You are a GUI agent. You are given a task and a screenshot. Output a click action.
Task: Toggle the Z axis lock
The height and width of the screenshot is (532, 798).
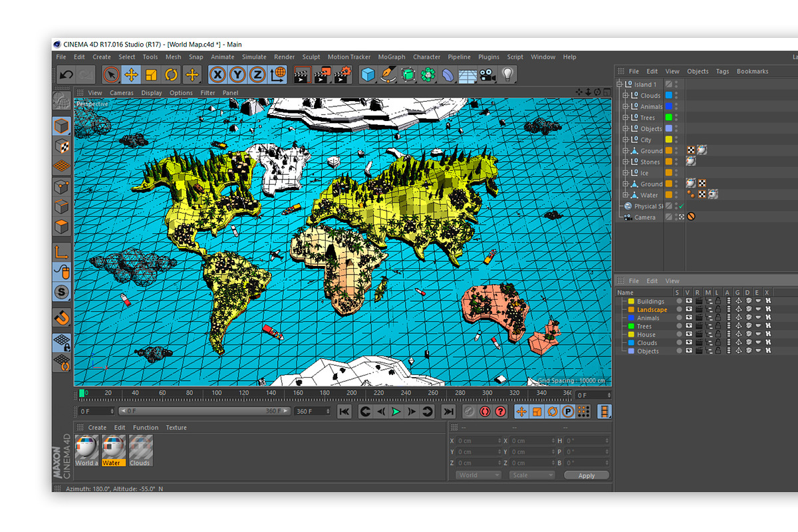click(x=258, y=74)
